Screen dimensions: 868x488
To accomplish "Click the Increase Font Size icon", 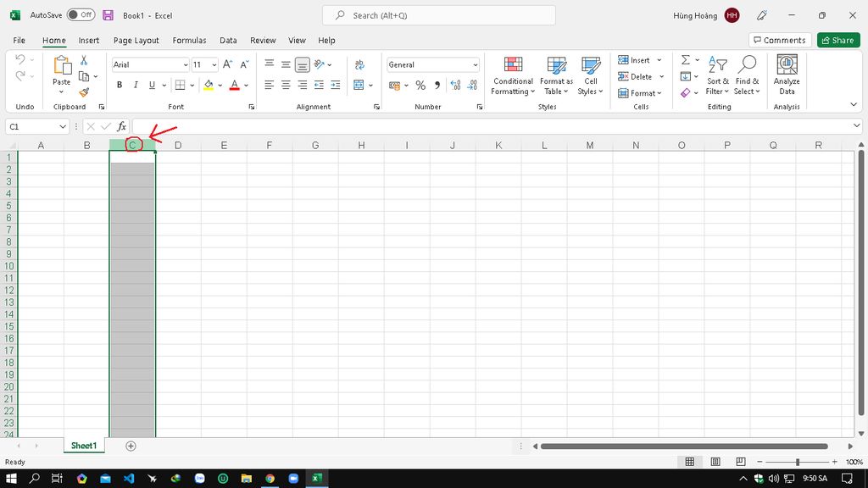I will coord(229,64).
